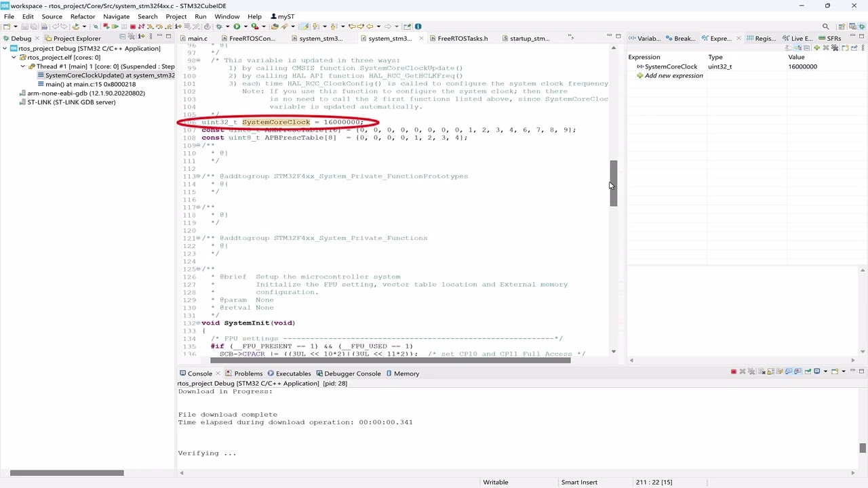Collapse Thread #1 tree node
Screen dimensions: 868x488
pyautogui.click(x=22, y=66)
